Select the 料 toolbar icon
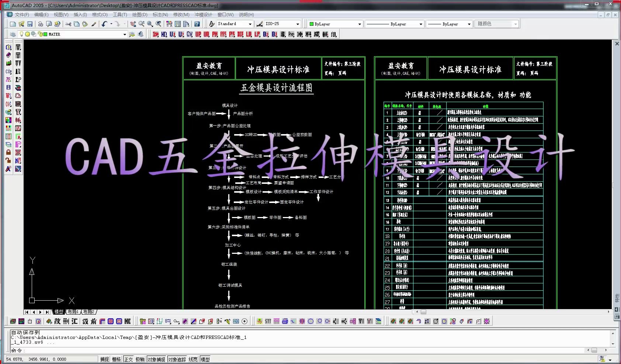 pos(308,34)
